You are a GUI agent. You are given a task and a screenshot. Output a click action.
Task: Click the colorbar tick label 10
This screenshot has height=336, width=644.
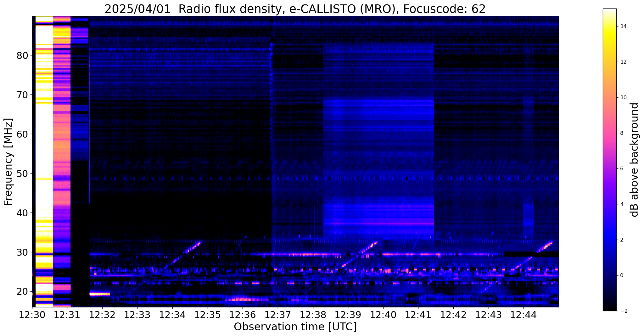[623, 98]
